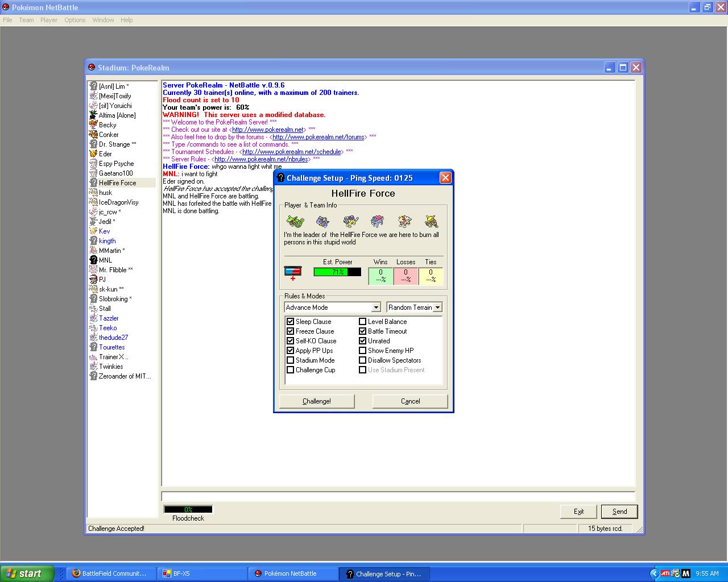Click the Floodcheck 0% progress bar
This screenshot has width=728, height=582.
point(188,509)
